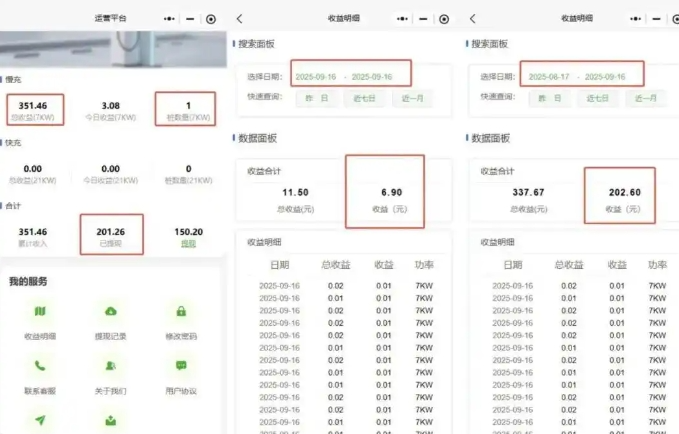Viewport: 679px width, 434px height.
Task: Tap the 总收益(7KW) 351.46 stat
Action: [36, 109]
